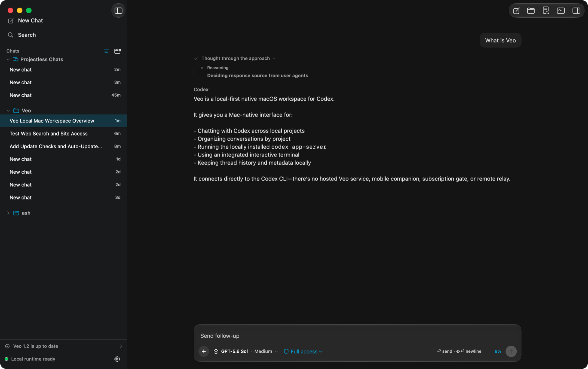The height and width of the screenshot is (369, 588).
Task: Click the Reasoning step label
Action: click(218, 68)
